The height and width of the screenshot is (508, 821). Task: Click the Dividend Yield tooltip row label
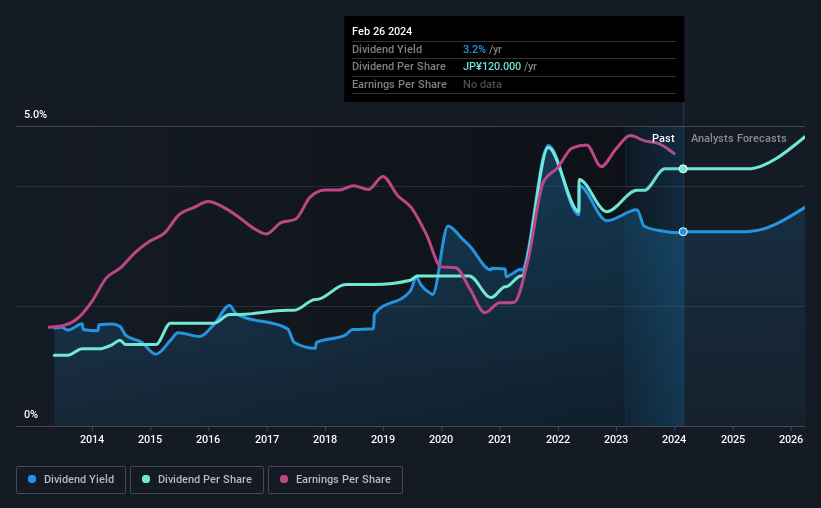pos(387,49)
